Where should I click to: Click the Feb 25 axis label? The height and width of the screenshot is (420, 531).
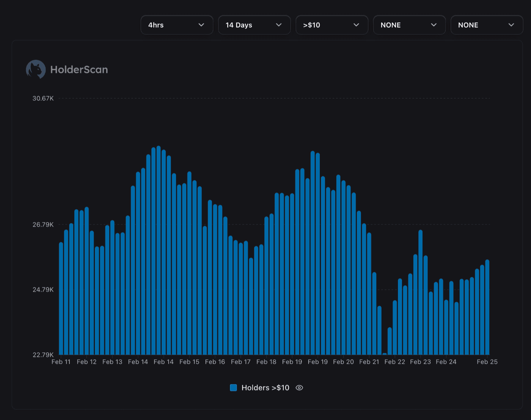click(487, 362)
